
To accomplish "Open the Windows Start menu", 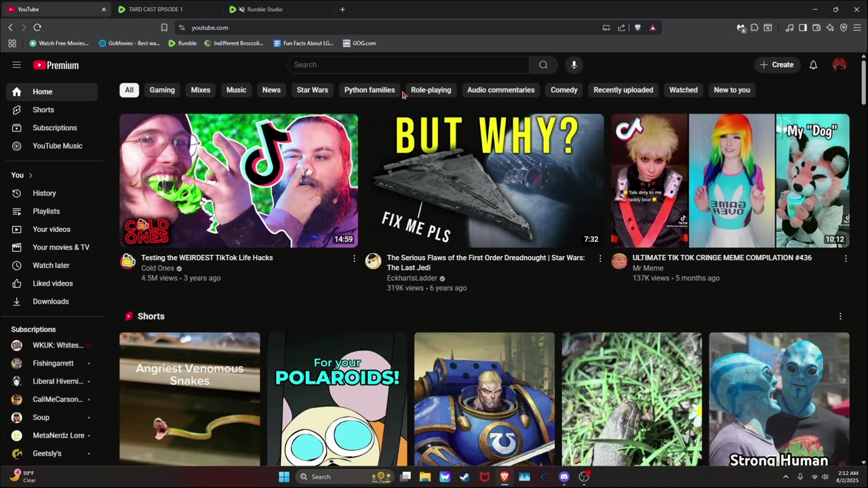I will [x=284, y=476].
